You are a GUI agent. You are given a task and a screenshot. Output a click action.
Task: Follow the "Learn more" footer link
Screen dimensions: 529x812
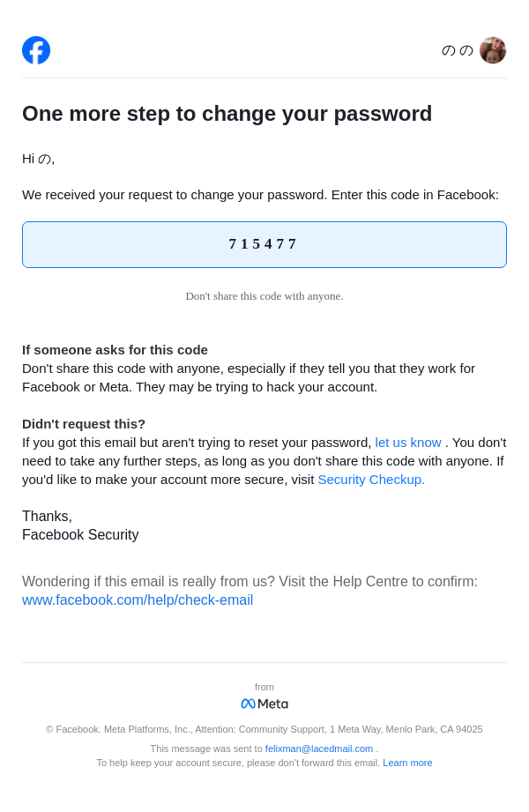coord(407,763)
